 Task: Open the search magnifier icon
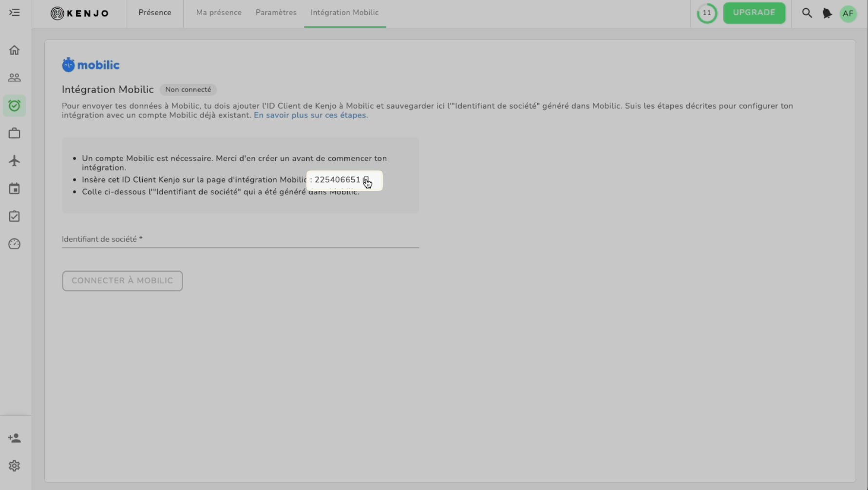click(807, 13)
